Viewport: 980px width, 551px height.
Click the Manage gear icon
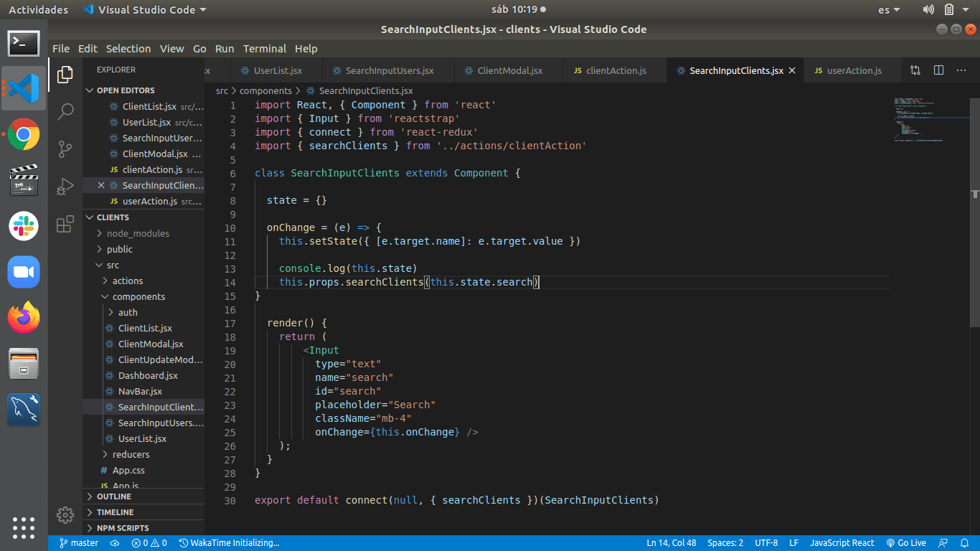coord(65,514)
